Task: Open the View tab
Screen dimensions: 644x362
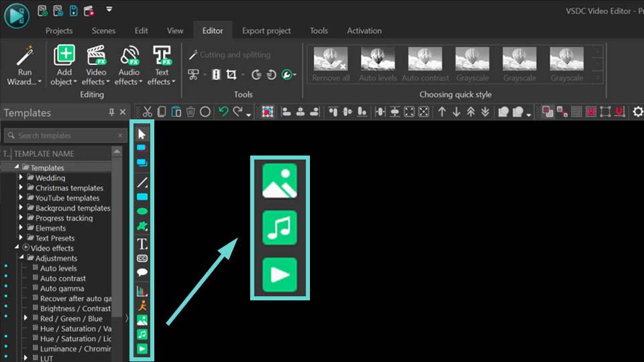Action: (x=175, y=31)
